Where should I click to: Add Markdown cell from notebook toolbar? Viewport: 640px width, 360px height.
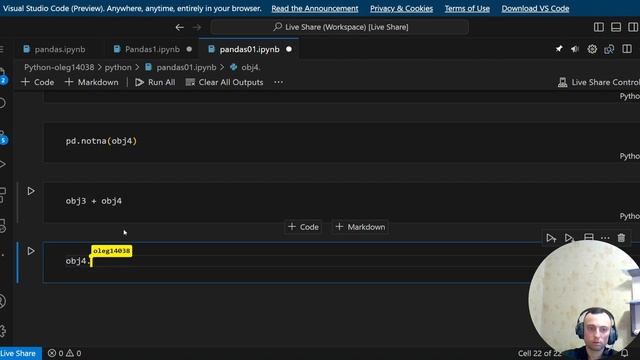[x=92, y=82]
